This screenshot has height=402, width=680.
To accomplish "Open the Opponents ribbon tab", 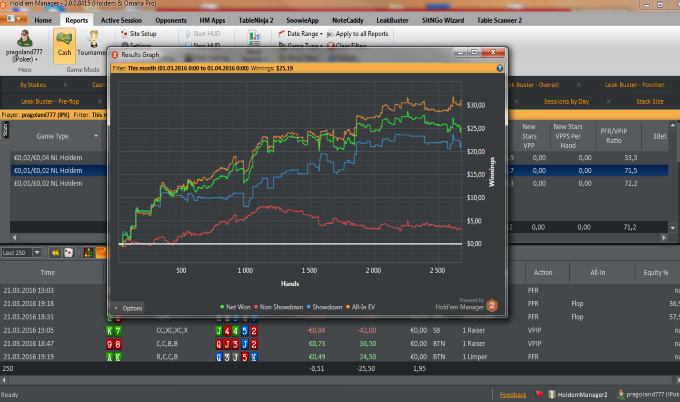I will pyautogui.click(x=171, y=20).
